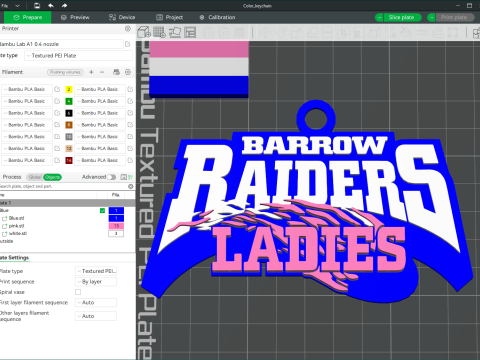The image size is (480, 360).
Task: Switch to the Project tab
Action: click(x=170, y=17)
